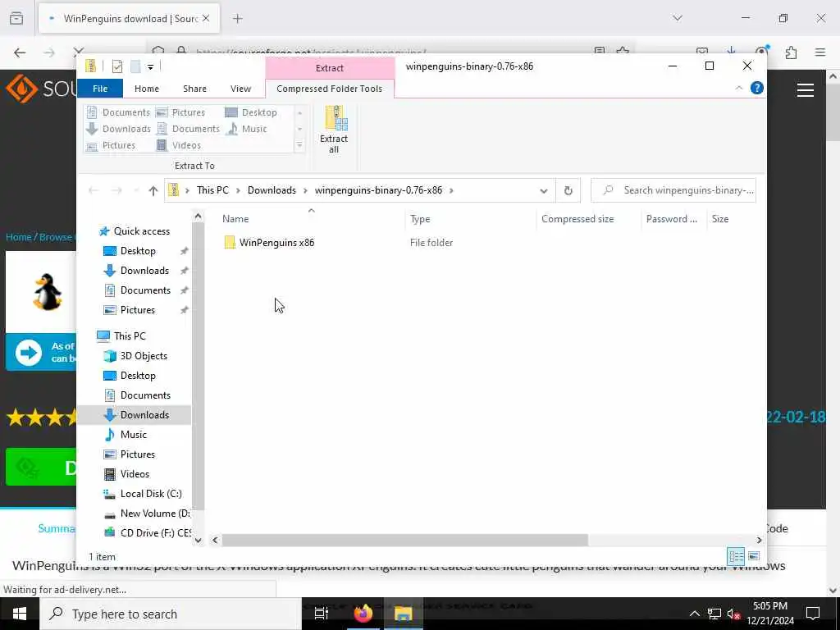The image size is (840, 630).
Task: Open the Recent locations dropdown arrow
Action: pos(136,190)
